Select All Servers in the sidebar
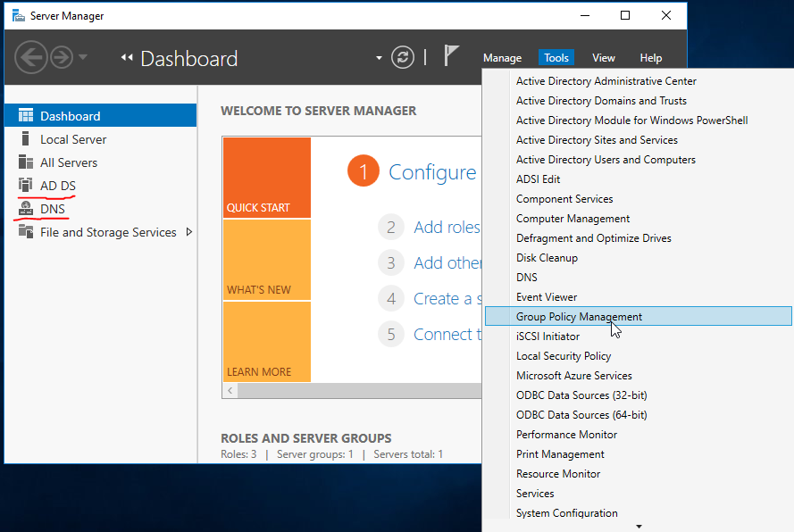The width and height of the screenshot is (794, 532). point(100,162)
